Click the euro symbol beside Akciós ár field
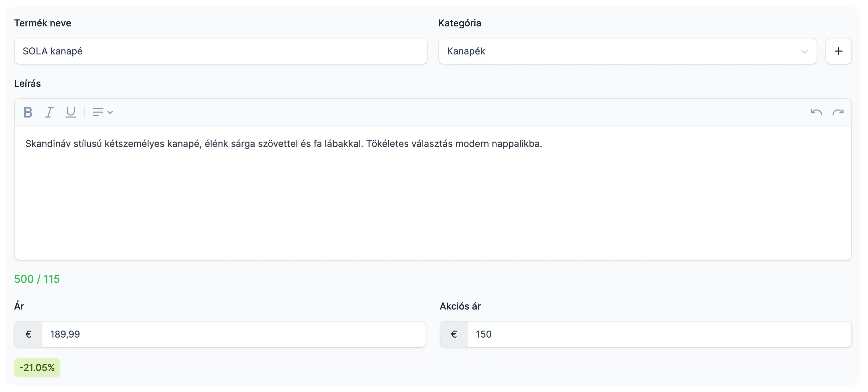Image resolution: width=868 pixels, height=392 pixels. [454, 334]
